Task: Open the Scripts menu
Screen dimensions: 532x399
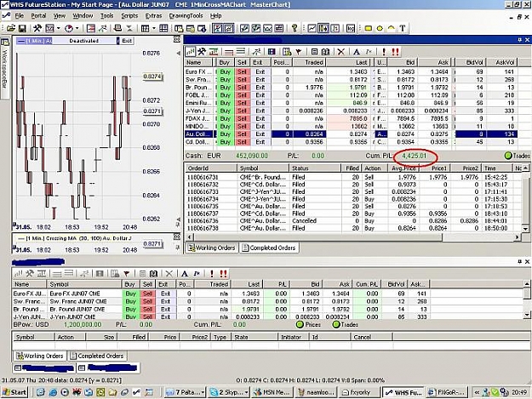Action: click(129, 15)
